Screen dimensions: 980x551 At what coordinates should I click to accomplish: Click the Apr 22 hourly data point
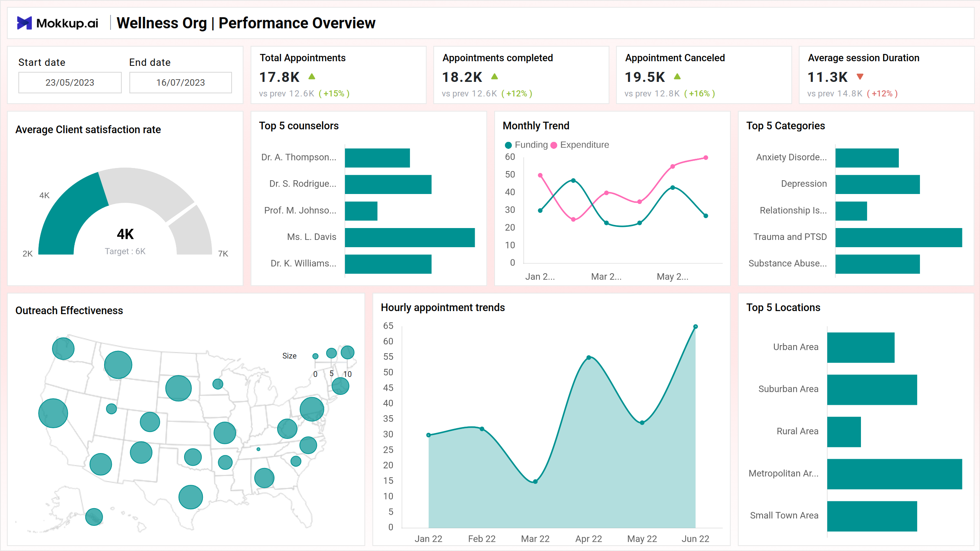[589, 358]
